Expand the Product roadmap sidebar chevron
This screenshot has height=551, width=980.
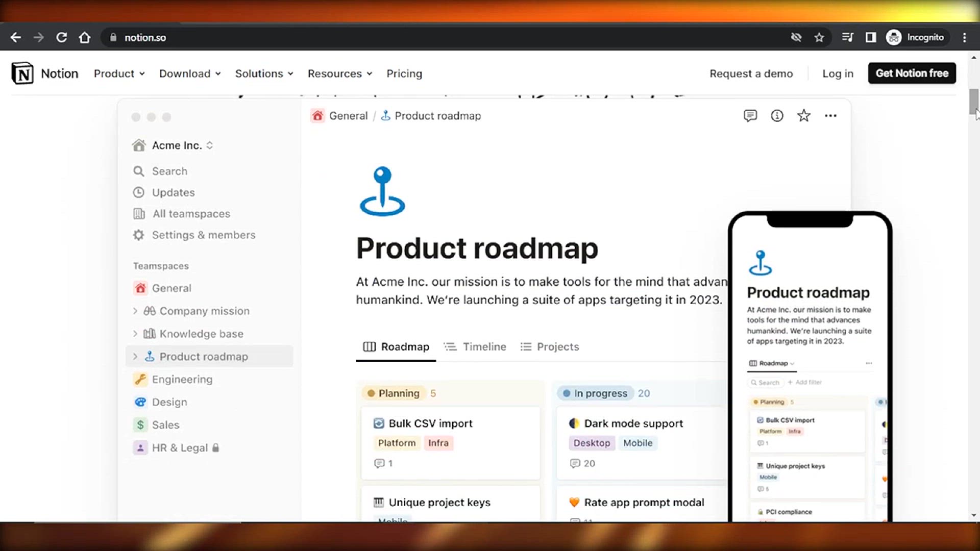click(x=135, y=357)
